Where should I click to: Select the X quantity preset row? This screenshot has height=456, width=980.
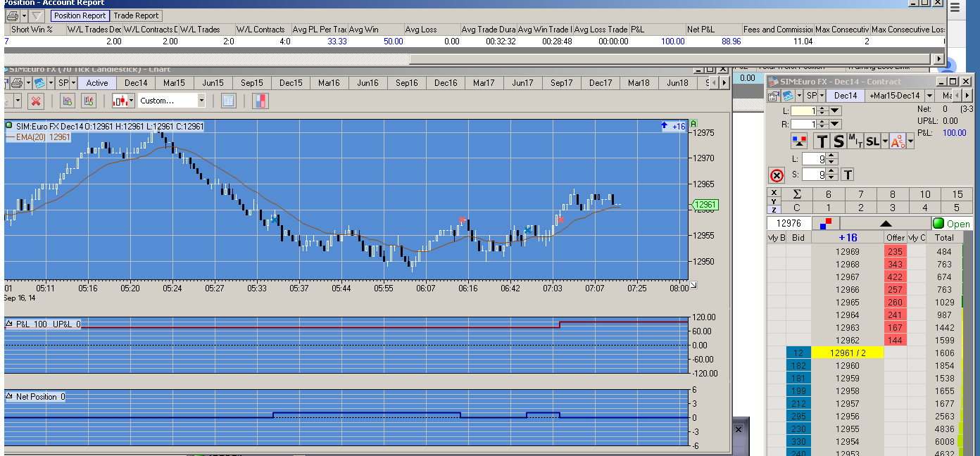pos(774,192)
